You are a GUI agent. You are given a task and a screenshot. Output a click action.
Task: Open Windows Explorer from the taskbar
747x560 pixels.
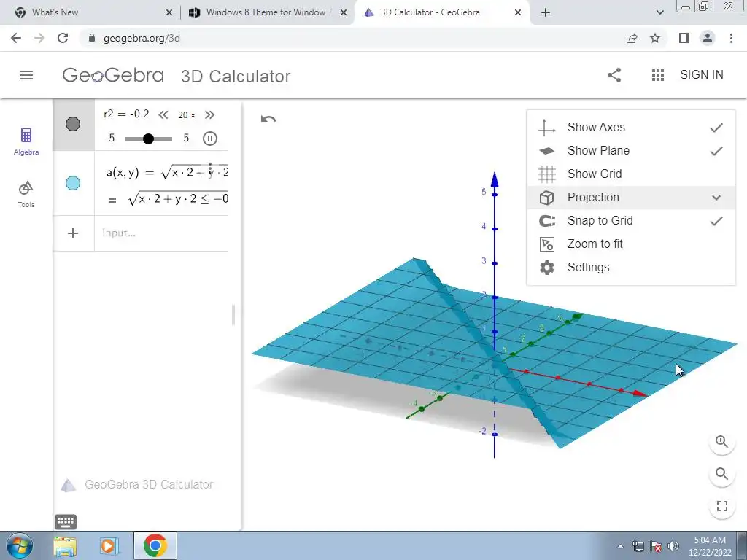(65, 546)
